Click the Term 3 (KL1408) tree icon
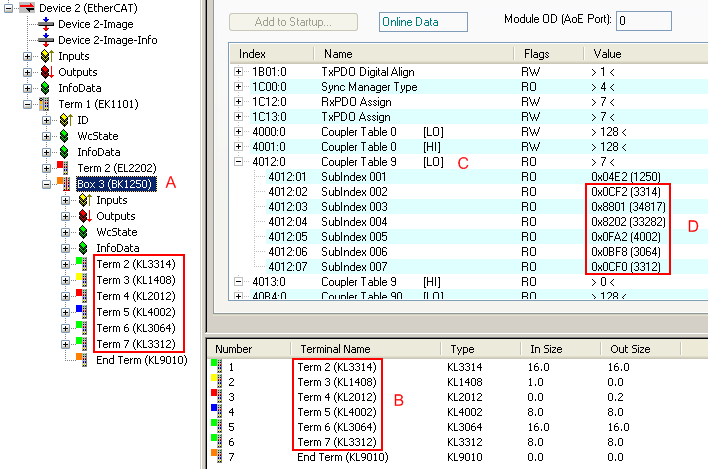Image resolution: width=708 pixels, height=469 pixels. coord(82,280)
